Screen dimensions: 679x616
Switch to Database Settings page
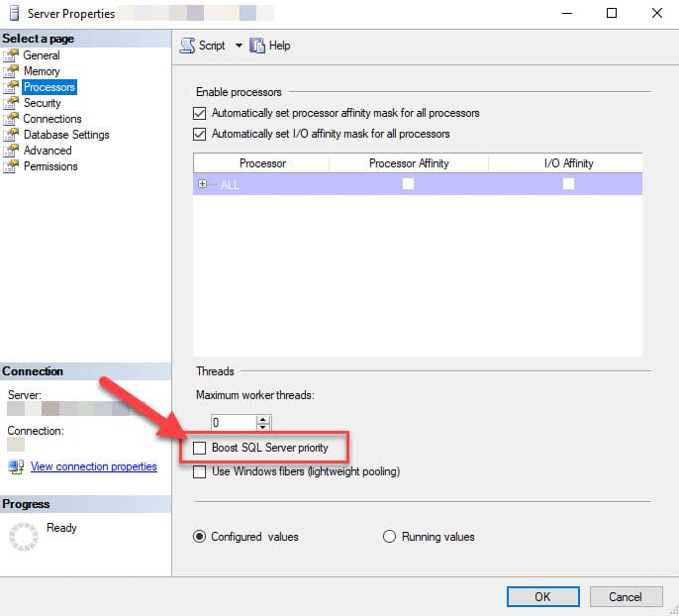point(66,135)
